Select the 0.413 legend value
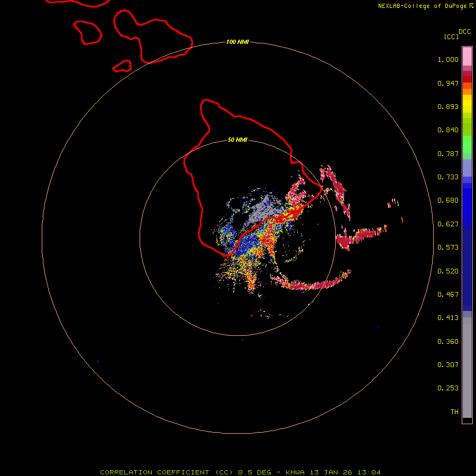 448,318
